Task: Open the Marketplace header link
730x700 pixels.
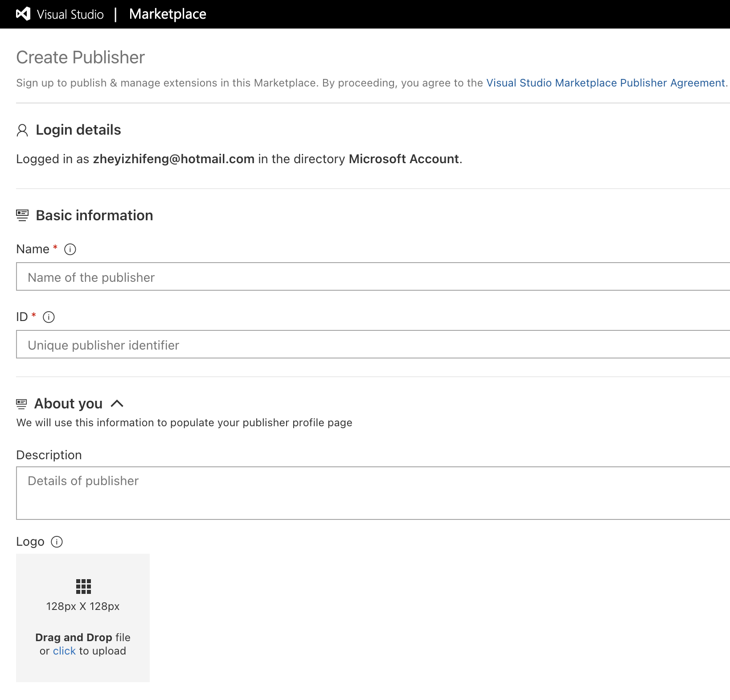Action: tap(168, 14)
